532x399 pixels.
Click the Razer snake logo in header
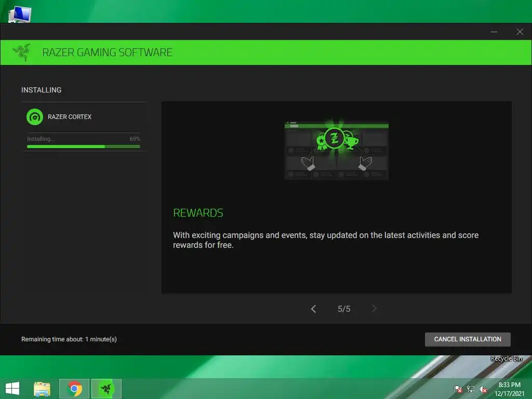[x=22, y=52]
